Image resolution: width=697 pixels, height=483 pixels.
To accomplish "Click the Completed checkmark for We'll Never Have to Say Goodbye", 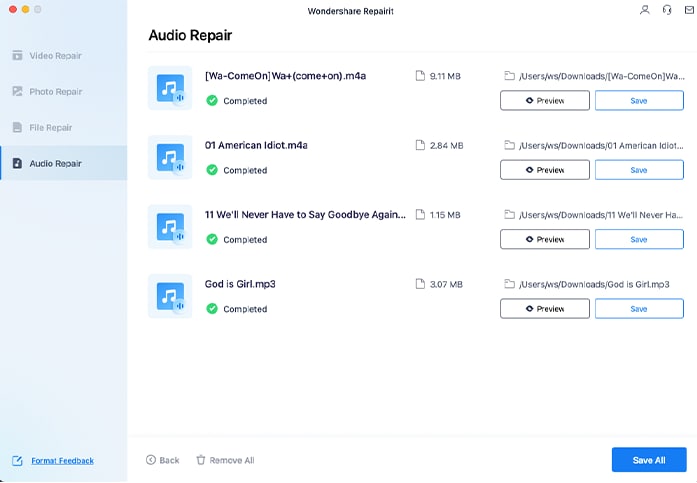I will click(212, 239).
